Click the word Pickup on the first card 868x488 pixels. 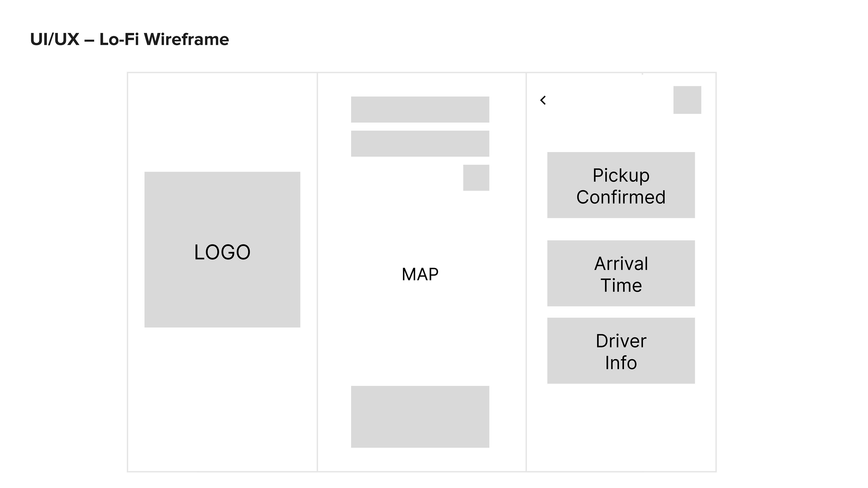pyautogui.click(x=621, y=176)
